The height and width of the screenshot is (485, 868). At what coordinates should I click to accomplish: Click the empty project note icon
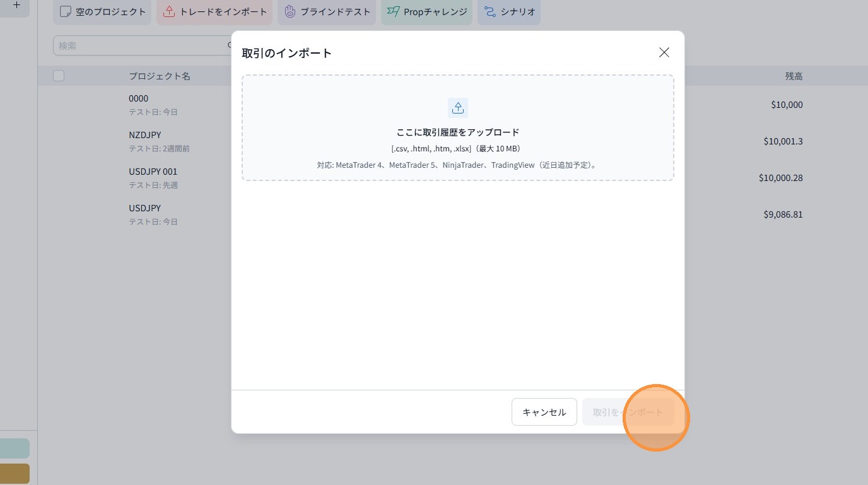66,12
